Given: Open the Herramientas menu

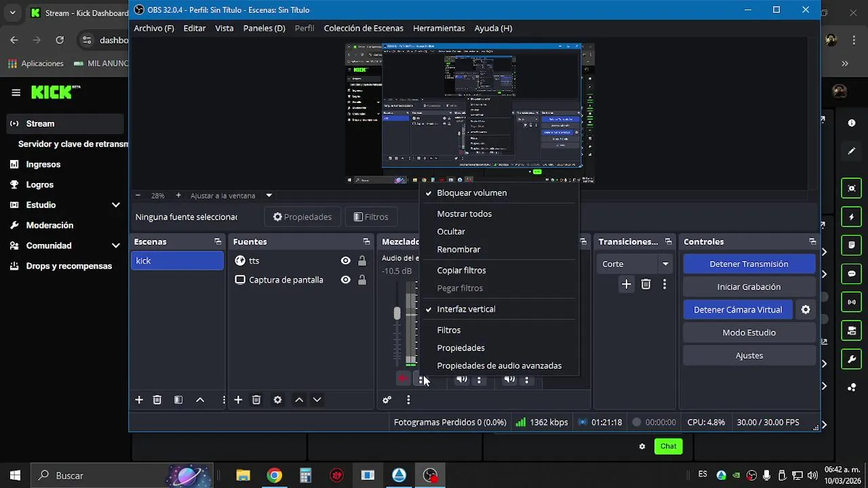Looking at the screenshot, I should click(439, 28).
